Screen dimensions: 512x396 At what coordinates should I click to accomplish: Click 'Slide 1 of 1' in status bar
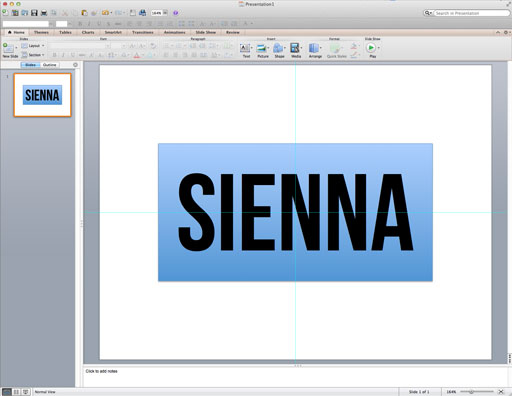coord(419,392)
